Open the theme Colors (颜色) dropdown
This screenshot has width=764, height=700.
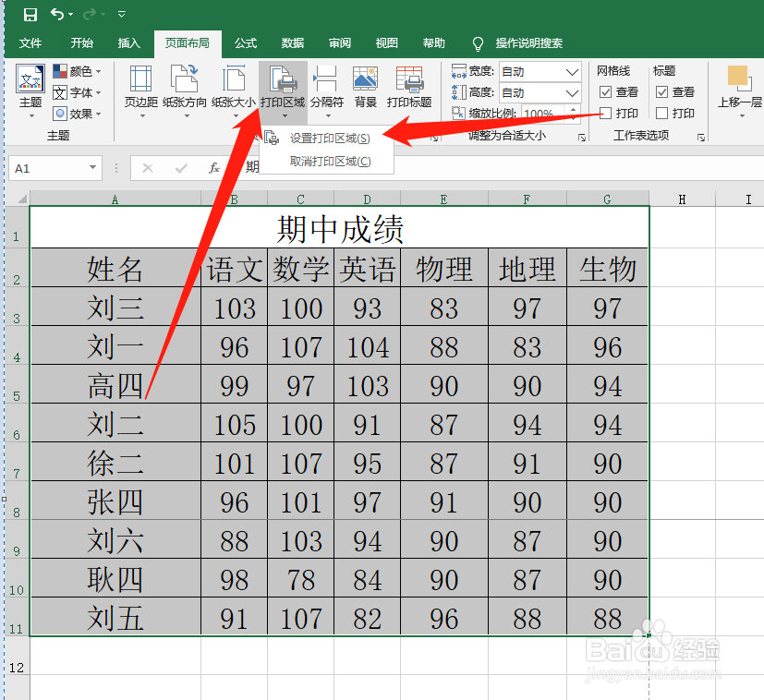coord(77,72)
